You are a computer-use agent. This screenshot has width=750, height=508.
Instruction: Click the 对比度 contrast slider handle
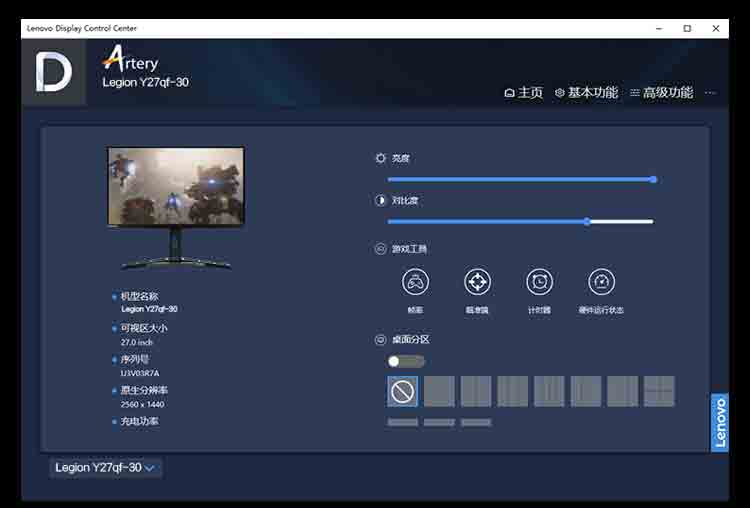point(587,221)
